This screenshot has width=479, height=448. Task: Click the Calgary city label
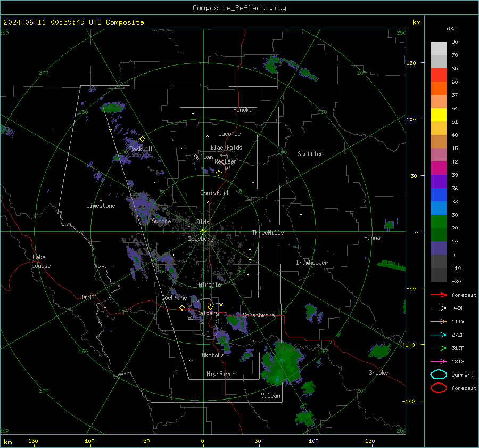(x=208, y=313)
